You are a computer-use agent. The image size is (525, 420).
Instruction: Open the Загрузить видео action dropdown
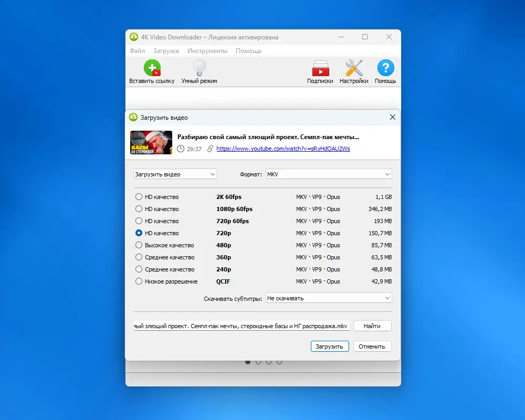coord(175,174)
